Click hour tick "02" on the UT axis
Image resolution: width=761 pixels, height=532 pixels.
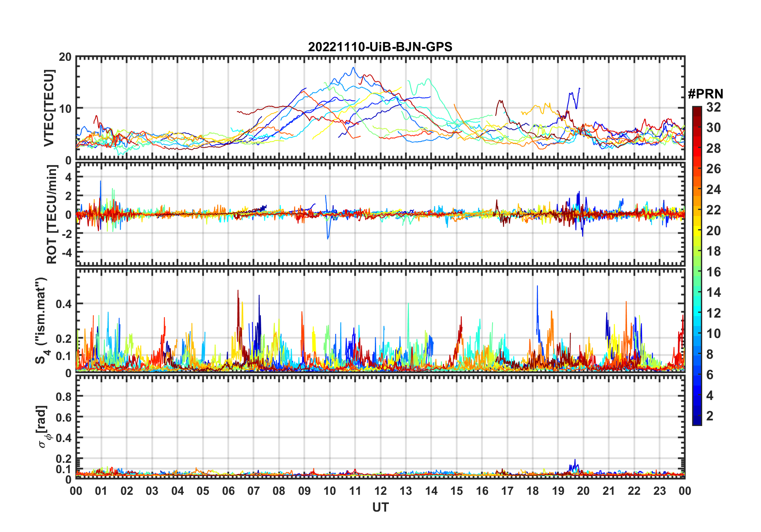pos(127,491)
